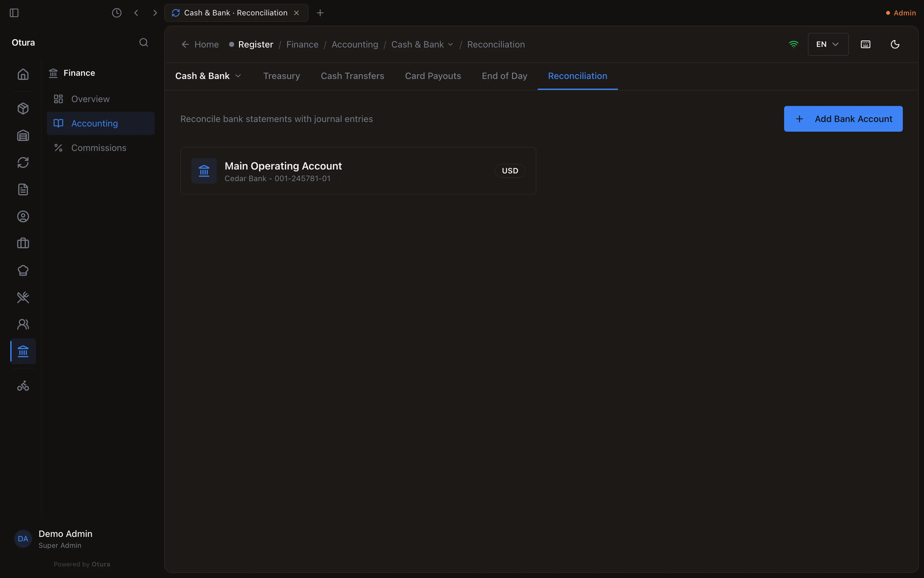Go back with the left arrow

136,13
